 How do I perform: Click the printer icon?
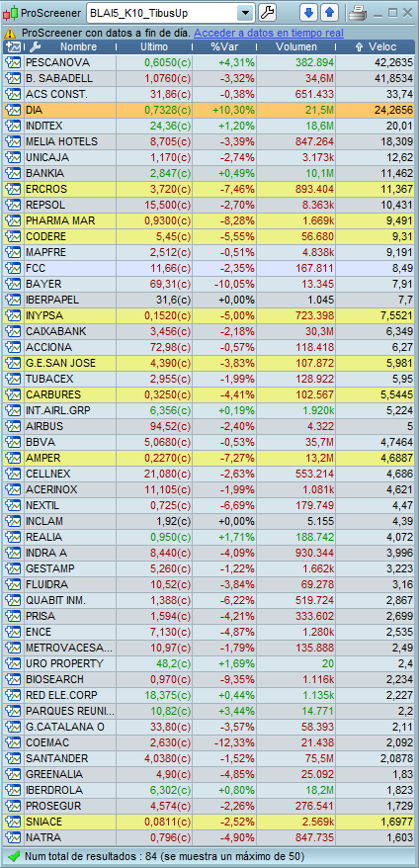[357, 12]
